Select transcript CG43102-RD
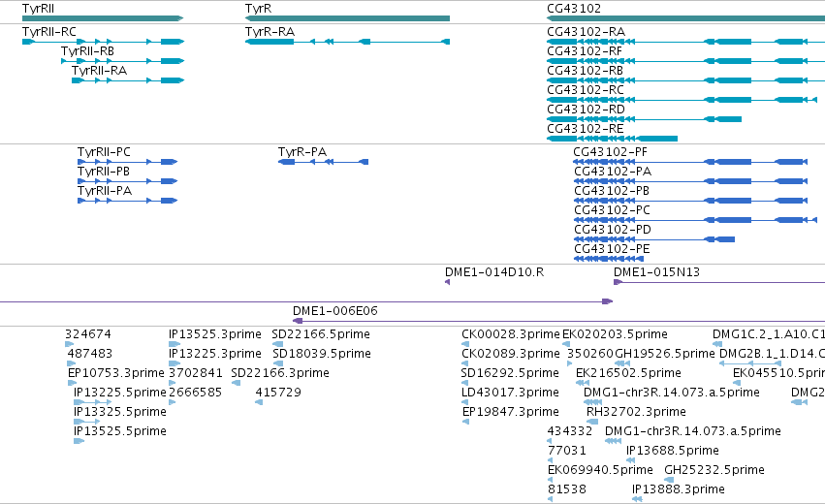 click(x=644, y=119)
